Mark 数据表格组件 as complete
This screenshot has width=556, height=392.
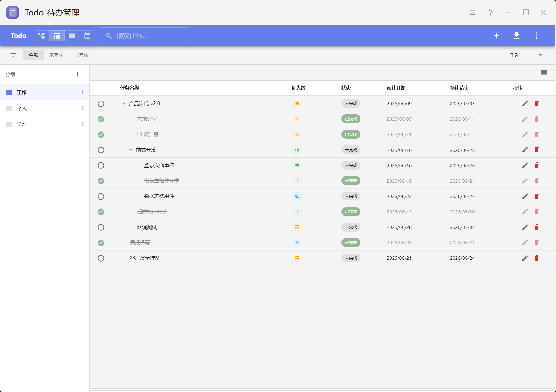coord(101,196)
